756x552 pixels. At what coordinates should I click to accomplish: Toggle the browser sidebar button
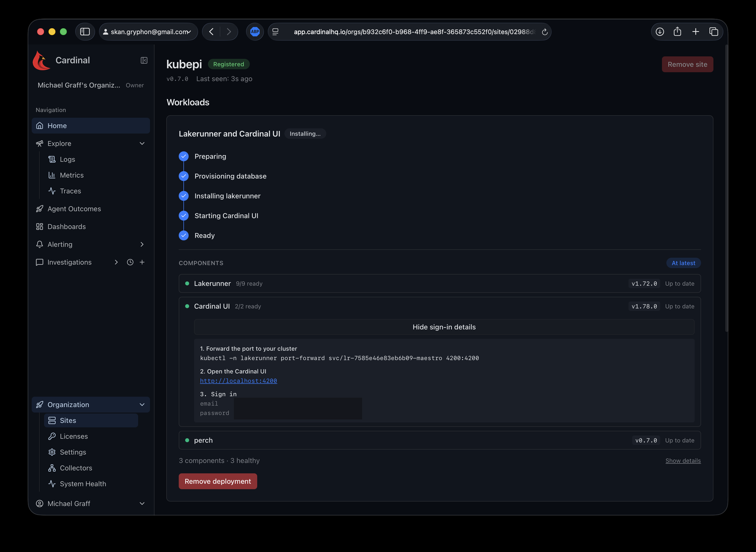(x=85, y=32)
